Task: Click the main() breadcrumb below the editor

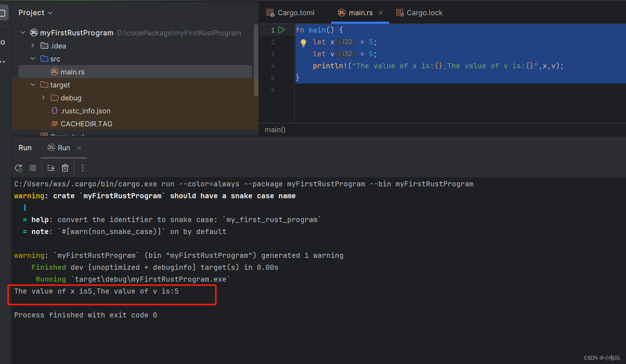Action: 275,130
